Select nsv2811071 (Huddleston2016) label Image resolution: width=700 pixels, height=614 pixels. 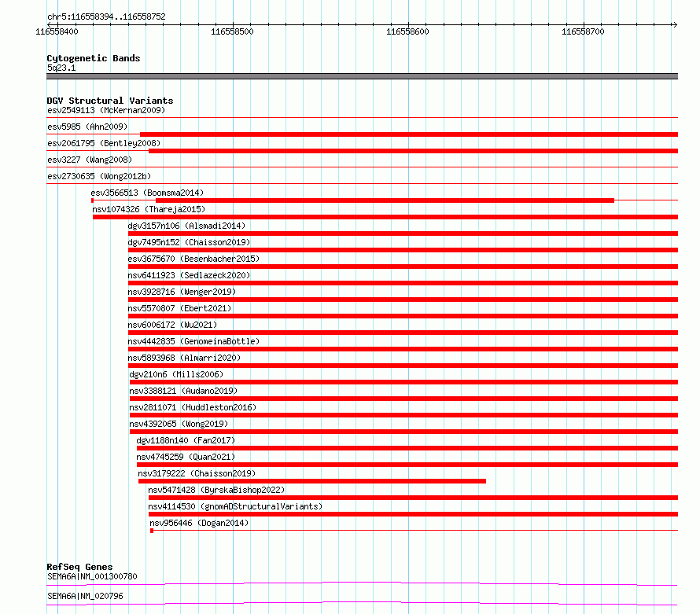click(193, 407)
